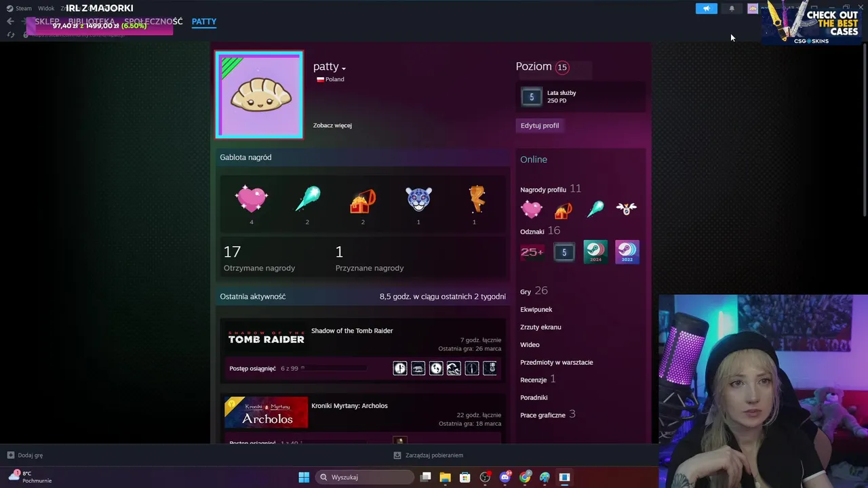This screenshot has width=868, height=488.
Task: Select the heart icon under Nagrody profilu
Action: (x=532, y=209)
